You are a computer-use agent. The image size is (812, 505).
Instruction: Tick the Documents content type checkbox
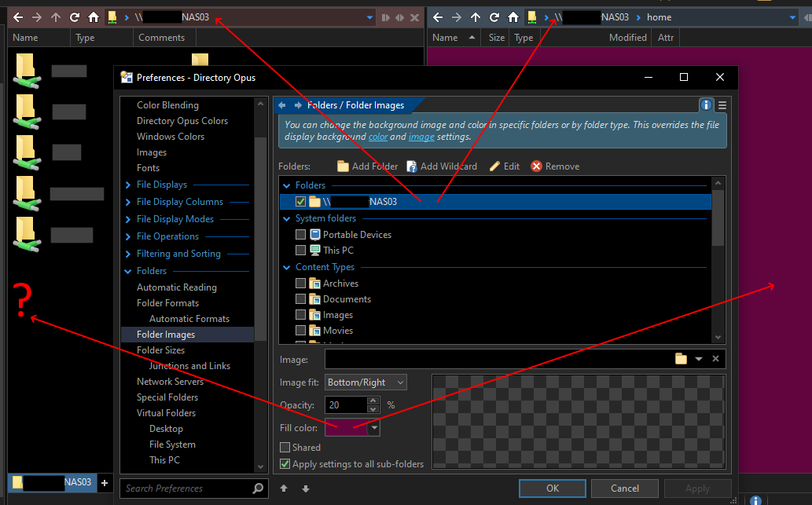[300, 298]
